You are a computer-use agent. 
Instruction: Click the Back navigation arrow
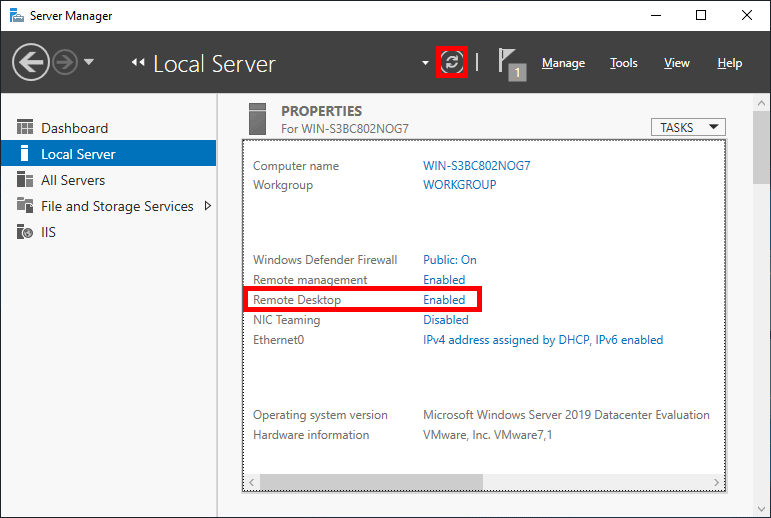(31, 63)
